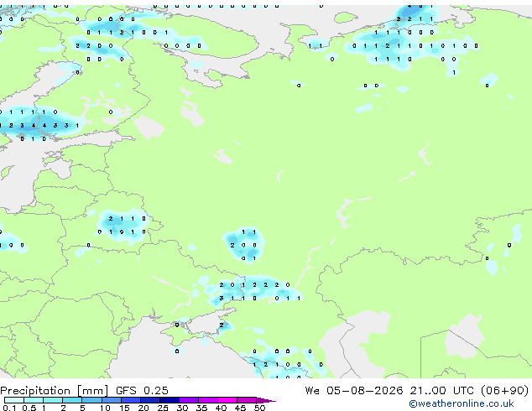
Task: Select legend tick label '45'
Action: pyautogui.click(x=240, y=408)
